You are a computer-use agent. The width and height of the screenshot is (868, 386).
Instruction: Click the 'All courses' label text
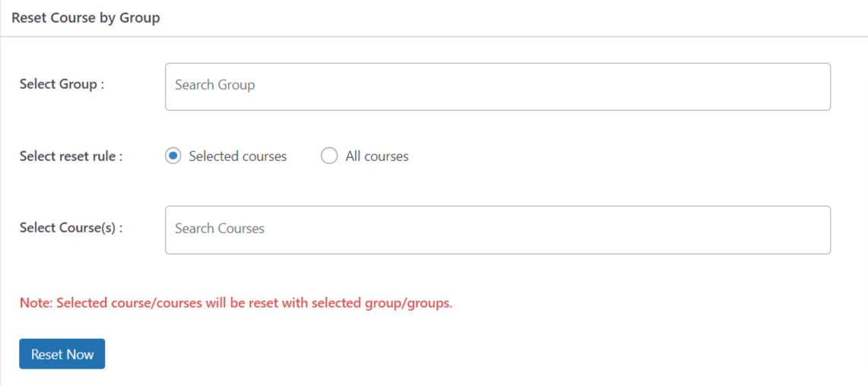tap(377, 157)
